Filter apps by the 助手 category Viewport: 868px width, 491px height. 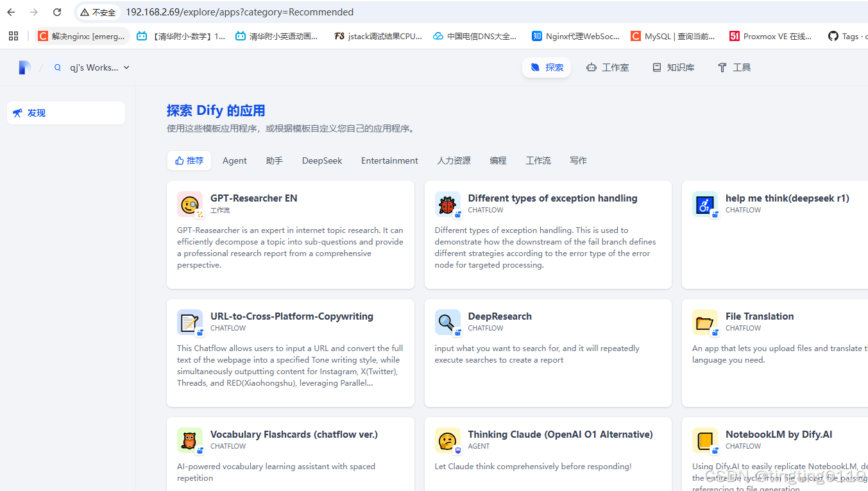click(x=275, y=160)
